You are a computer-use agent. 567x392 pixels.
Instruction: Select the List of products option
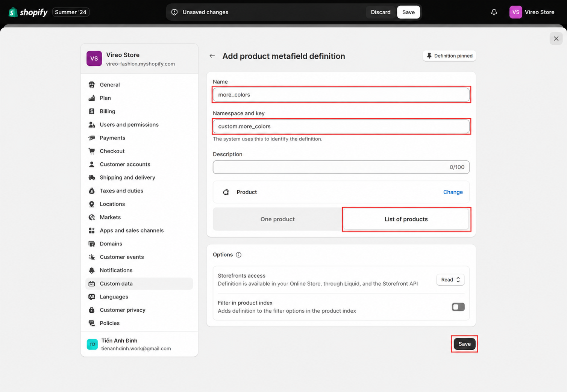[406, 219]
